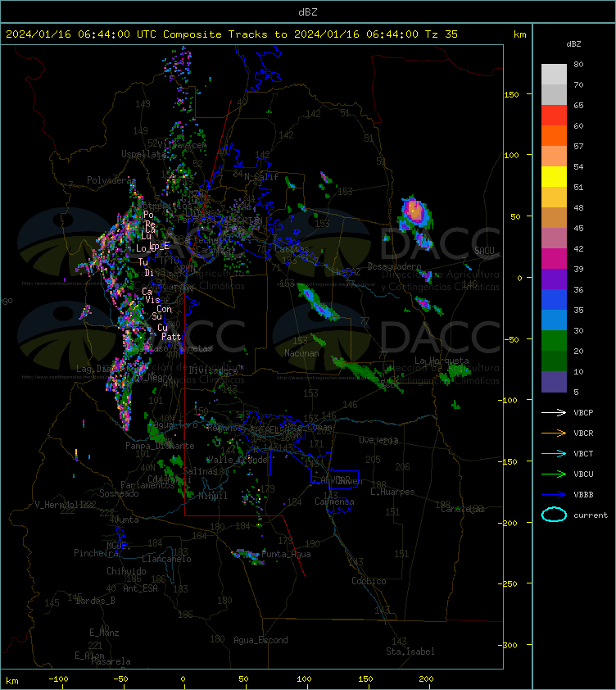Click the 'Canalejas' map label
Screen dimensions: 616x690
click(463, 509)
